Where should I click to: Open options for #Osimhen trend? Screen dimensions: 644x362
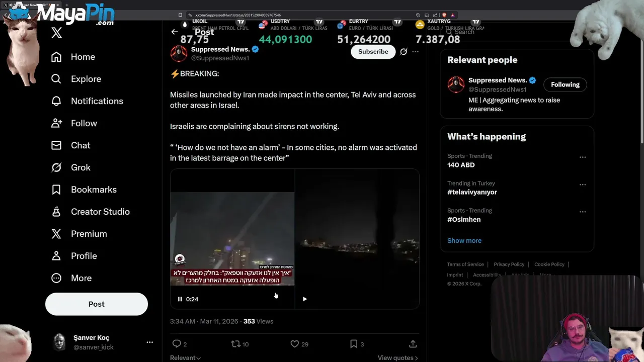[x=583, y=212]
